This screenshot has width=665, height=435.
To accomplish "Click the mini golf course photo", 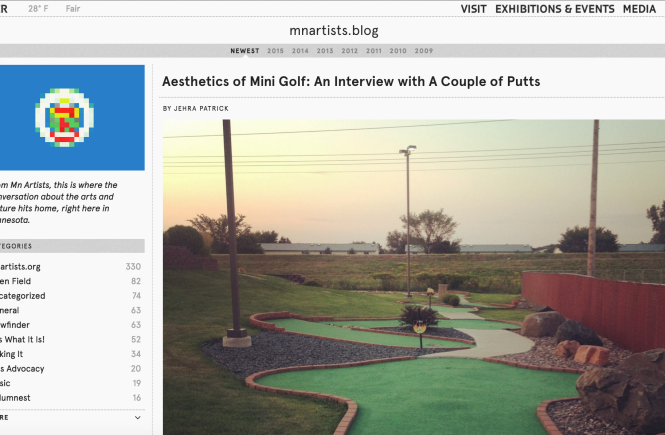I will [x=413, y=277].
